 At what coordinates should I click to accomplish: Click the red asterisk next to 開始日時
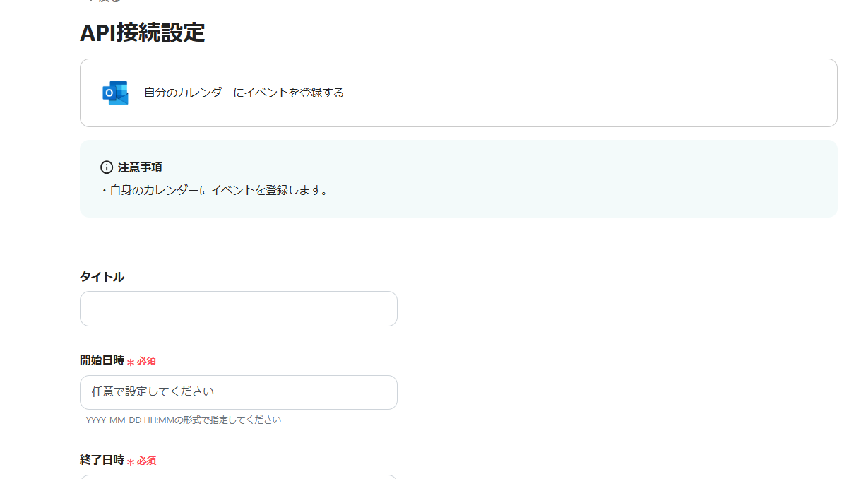click(131, 362)
